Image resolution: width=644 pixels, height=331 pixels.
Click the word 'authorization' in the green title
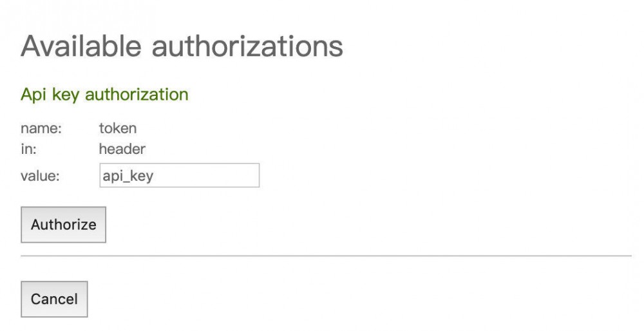tap(137, 95)
